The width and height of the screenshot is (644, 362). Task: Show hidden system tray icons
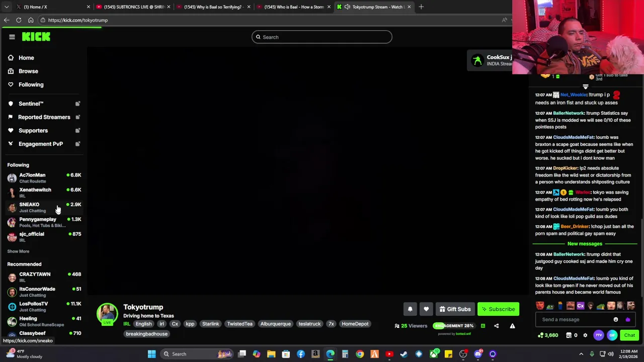(581, 354)
